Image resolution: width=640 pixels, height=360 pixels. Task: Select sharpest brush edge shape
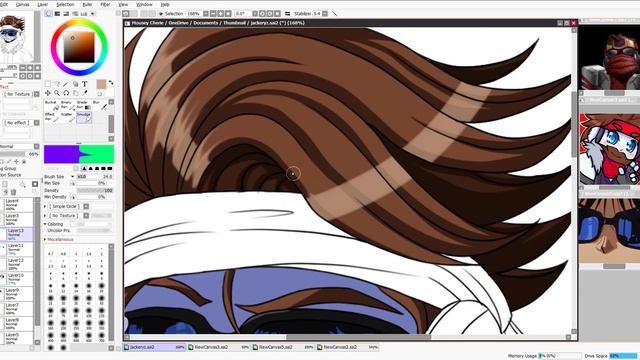tap(84, 169)
